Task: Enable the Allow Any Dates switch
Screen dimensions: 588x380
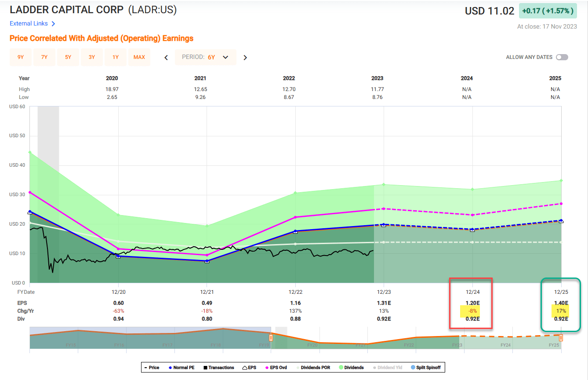Action: (x=562, y=57)
